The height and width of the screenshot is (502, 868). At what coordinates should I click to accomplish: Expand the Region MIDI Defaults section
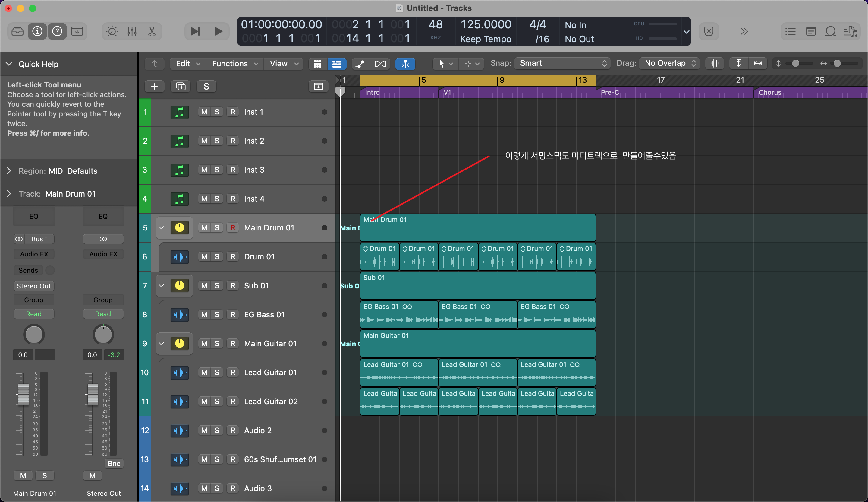[9, 171]
